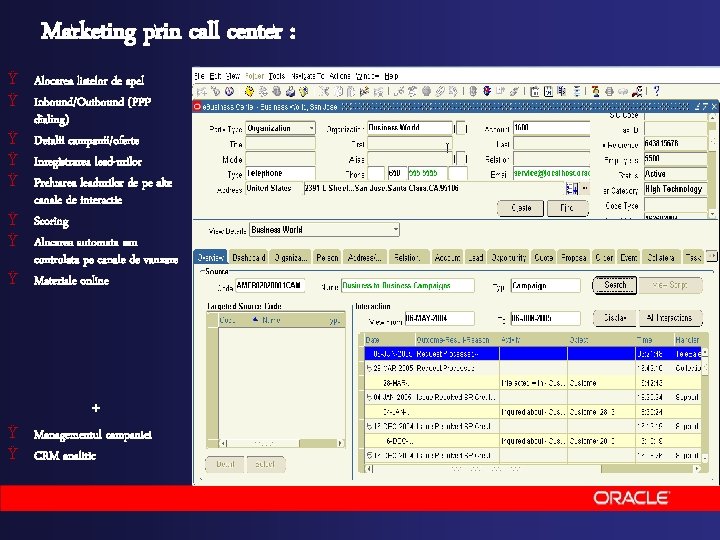Switch to the Account tab
Viewport: 720px width, 540px height.
pyautogui.click(x=447, y=258)
